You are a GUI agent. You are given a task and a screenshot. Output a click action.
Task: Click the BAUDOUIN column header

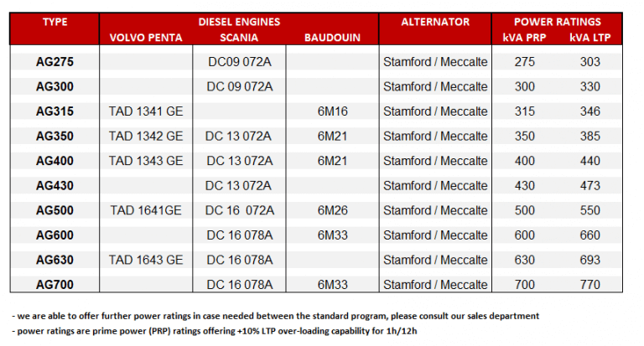332,38
